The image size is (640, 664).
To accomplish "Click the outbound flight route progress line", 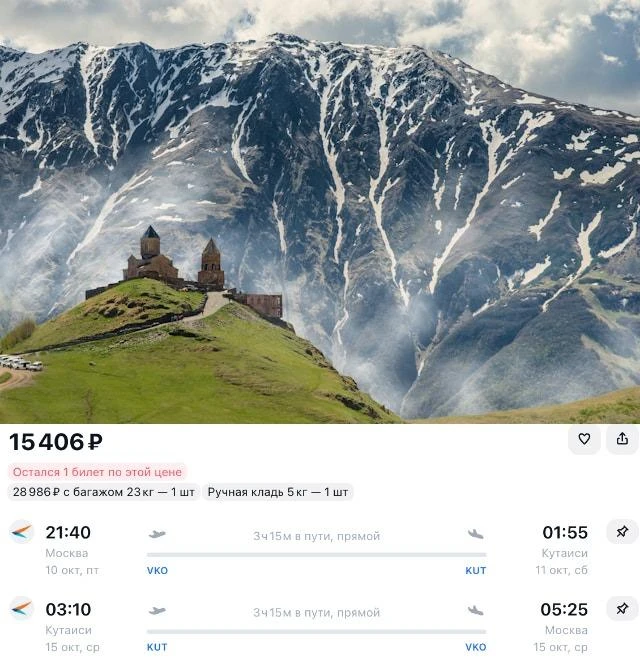I will pos(316,554).
